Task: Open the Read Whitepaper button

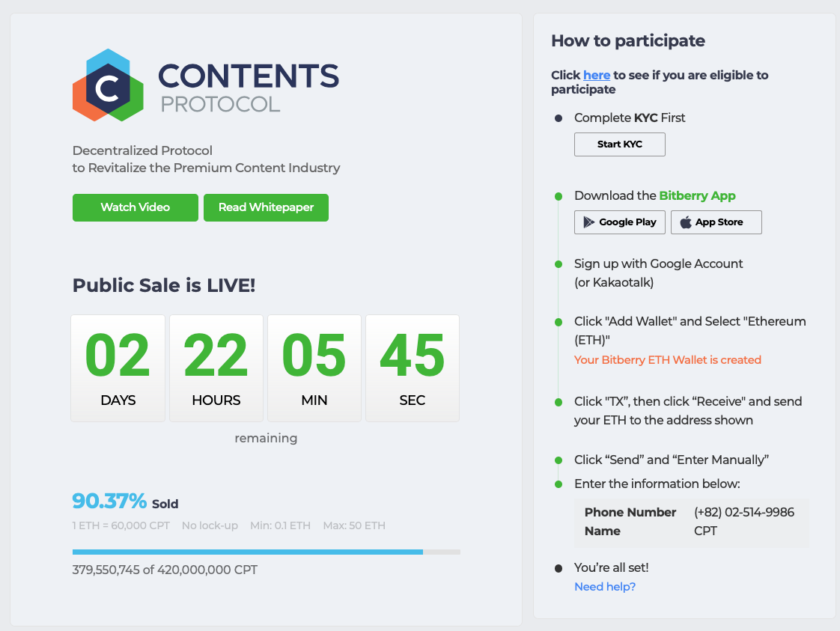Action: (266, 207)
